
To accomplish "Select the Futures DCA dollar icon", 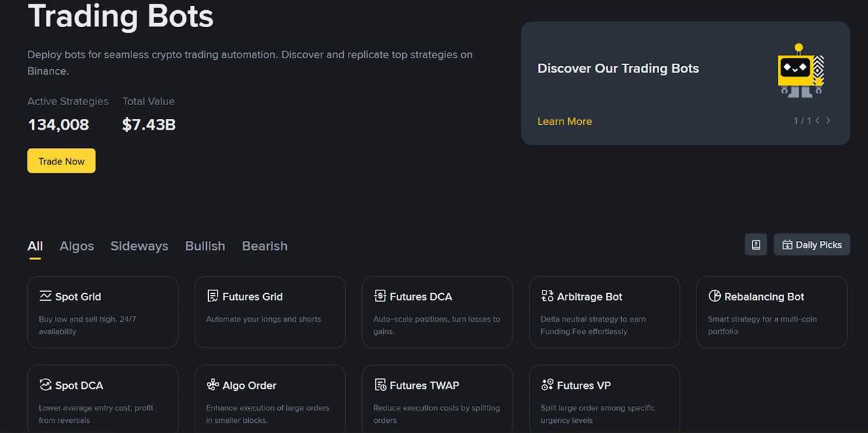I will click(x=380, y=296).
